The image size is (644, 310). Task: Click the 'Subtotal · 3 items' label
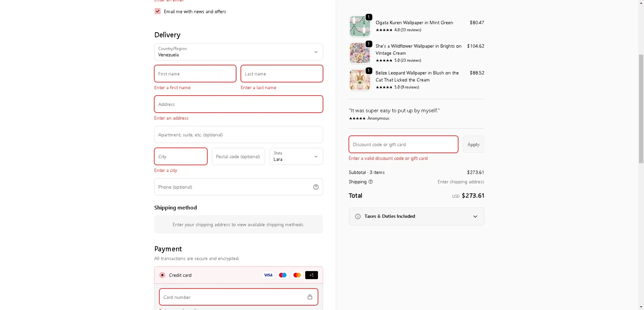367,172
